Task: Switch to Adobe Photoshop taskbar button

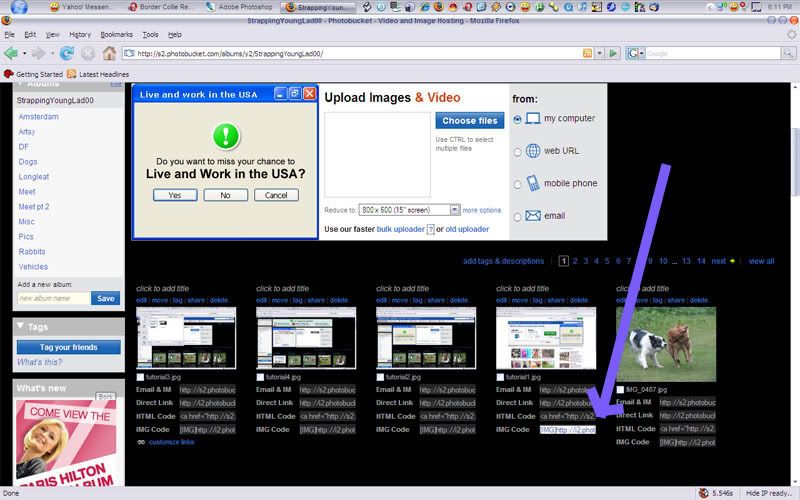Action: click(239, 7)
